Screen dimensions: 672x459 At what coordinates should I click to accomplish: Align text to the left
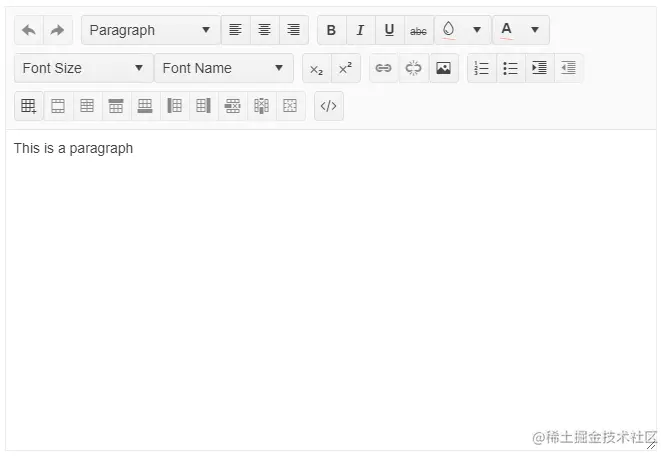[235, 30]
